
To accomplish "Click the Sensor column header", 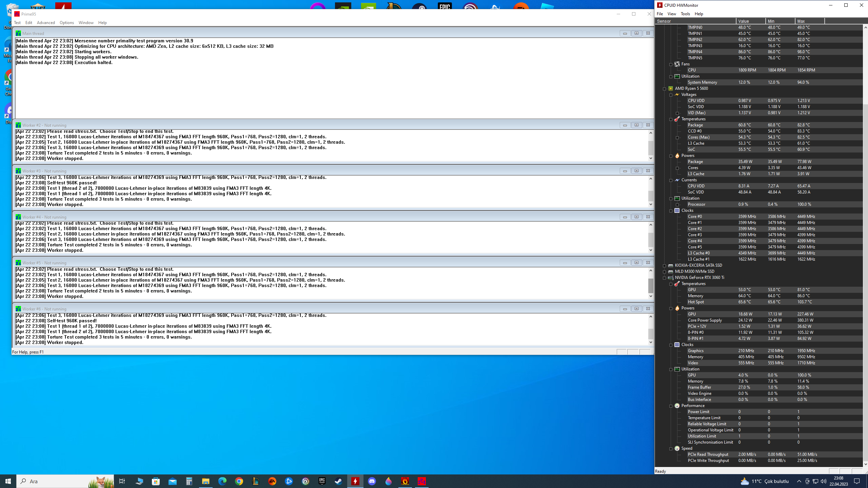I will coord(695,21).
